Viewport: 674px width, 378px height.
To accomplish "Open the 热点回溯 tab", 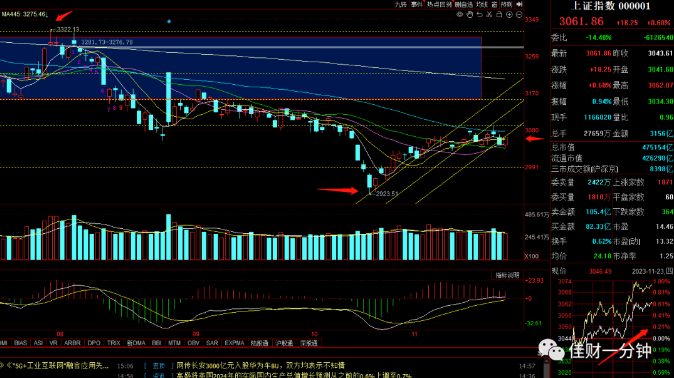I will click(x=439, y=4).
